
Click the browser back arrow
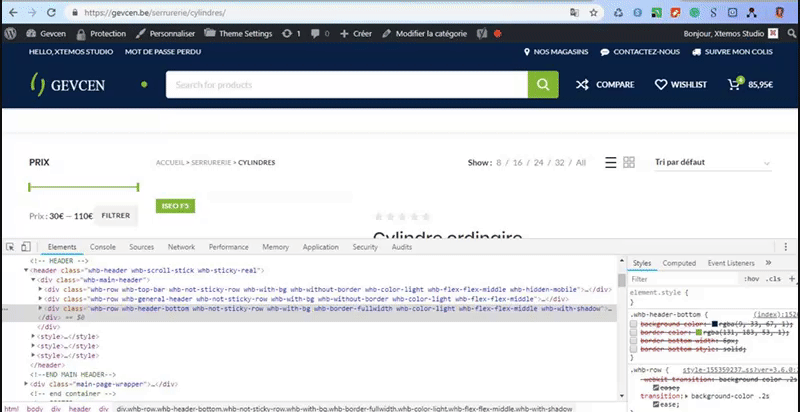pyautogui.click(x=13, y=12)
